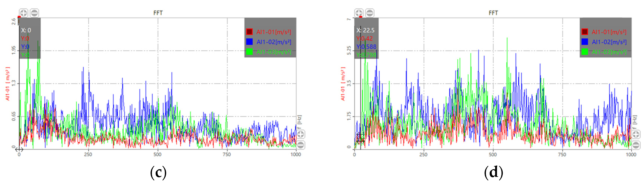Select AI1-03[m/s²] legend label in chart (c)

(274, 52)
